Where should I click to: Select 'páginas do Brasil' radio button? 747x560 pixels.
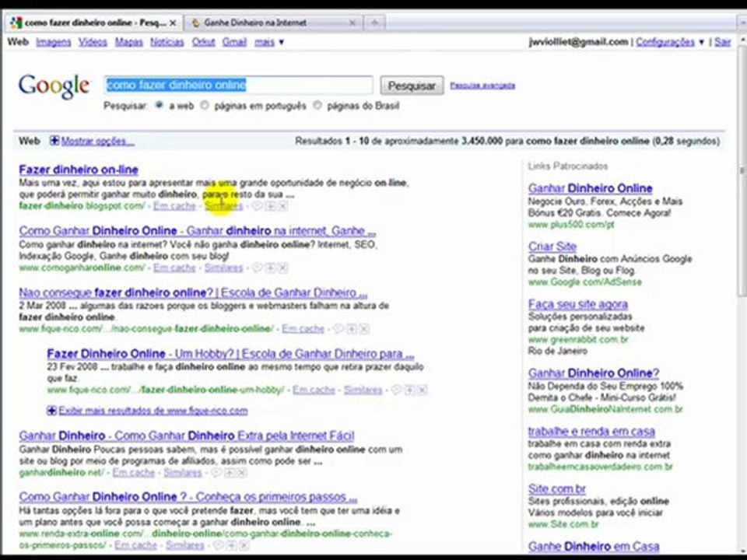pos(317,105)
